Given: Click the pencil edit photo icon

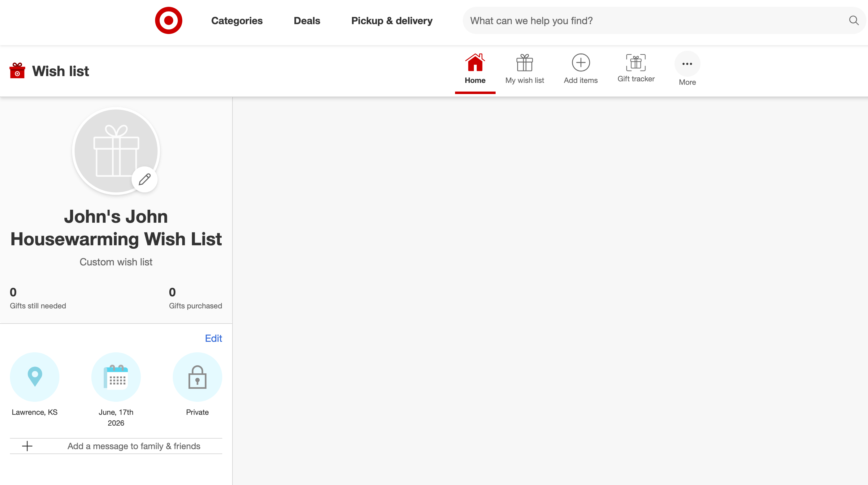Looking at the screenshot, I should coord(145,179).
